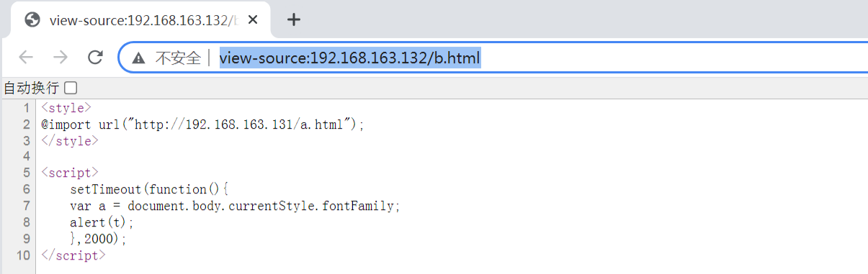Click the not secure warning triangle icon
868x274 pixels.
139,58
